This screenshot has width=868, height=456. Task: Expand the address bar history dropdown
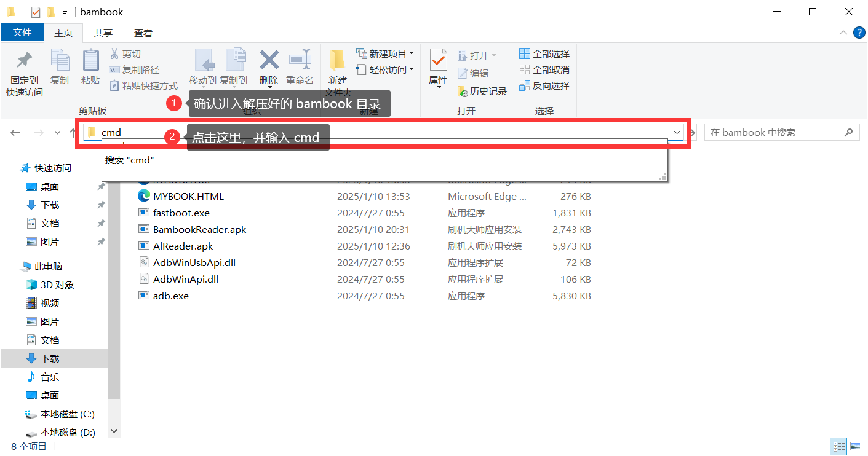pos(677,132)
